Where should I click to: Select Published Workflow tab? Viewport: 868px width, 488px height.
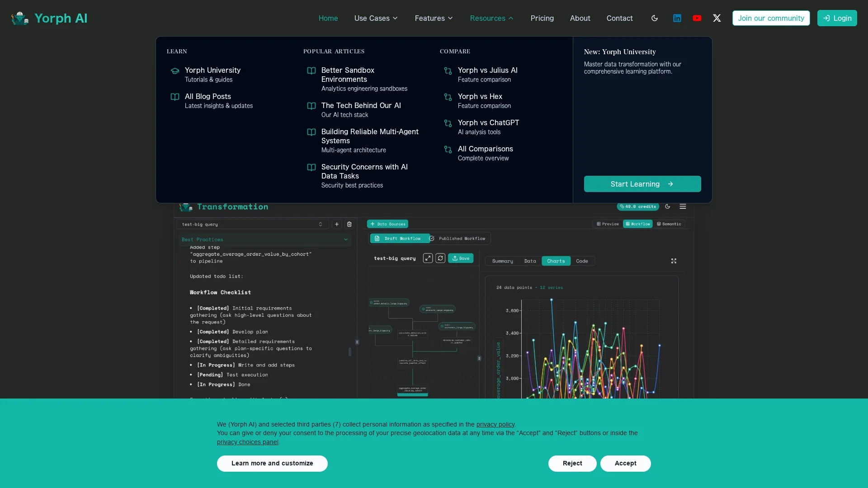point(458,239)
